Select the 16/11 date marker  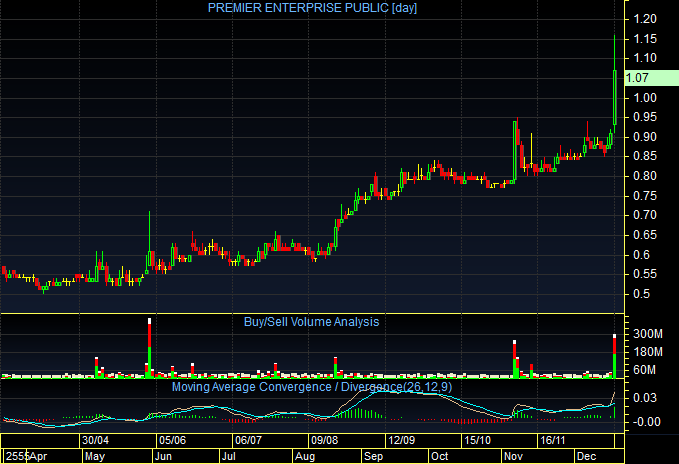(x=553, y=441)
